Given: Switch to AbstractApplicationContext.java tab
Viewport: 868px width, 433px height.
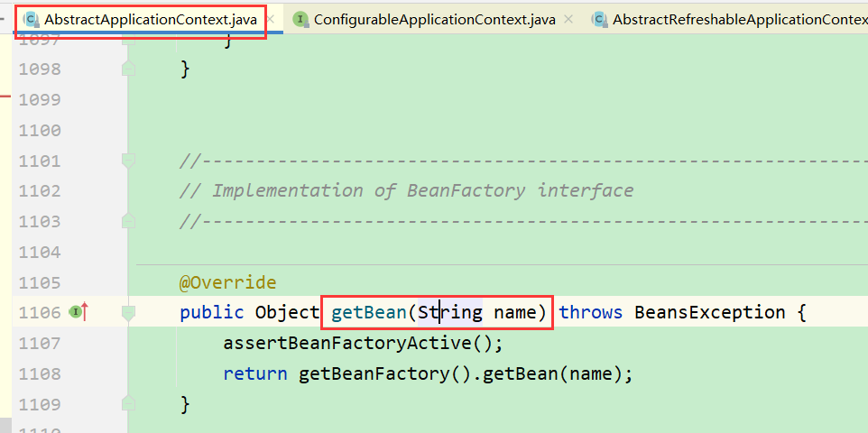Looking at the screenshot, I should point(150,20).
